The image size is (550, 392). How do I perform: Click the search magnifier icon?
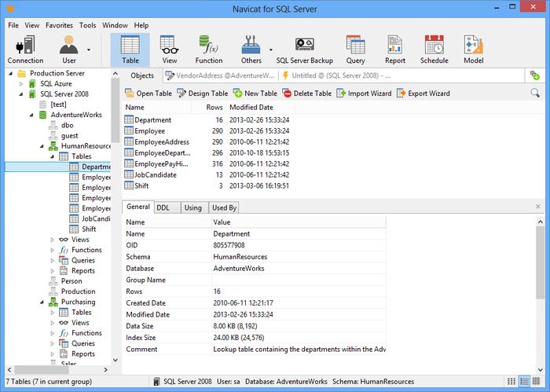tap(535, 93)
